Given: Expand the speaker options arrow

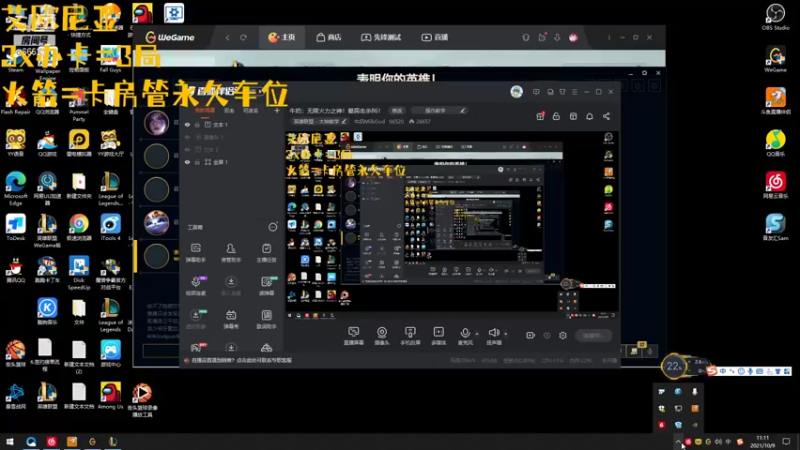Looking at the screenshot, I should (506, 334).
